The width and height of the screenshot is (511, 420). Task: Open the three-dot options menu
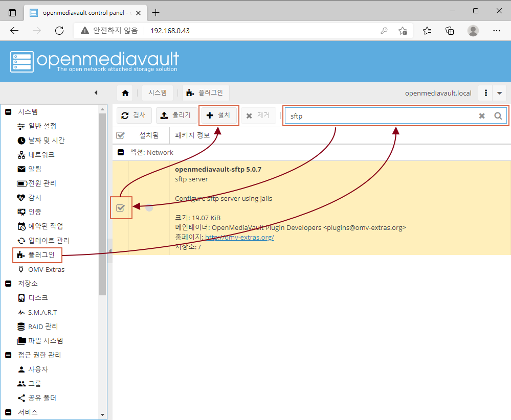pos(485,93)
